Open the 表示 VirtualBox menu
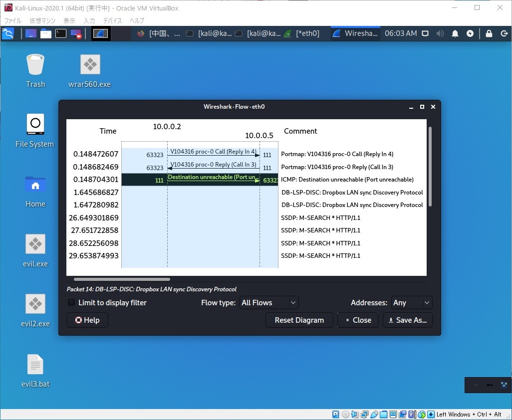The height and width of the screenshot is (420, 512). (x=69, y=20)
